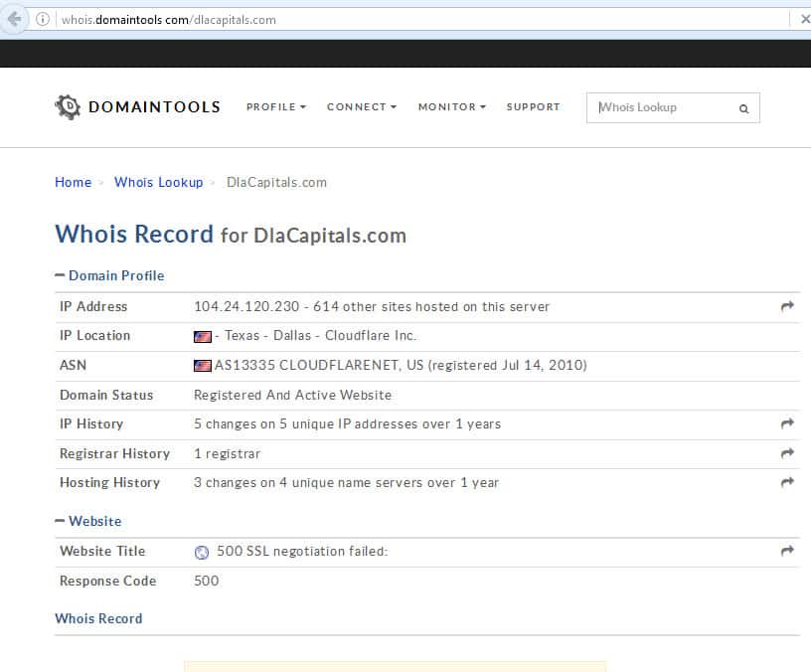Screen dimensions: 811x672
Task: Click the Website Title row label
Action: pos(102,551)
